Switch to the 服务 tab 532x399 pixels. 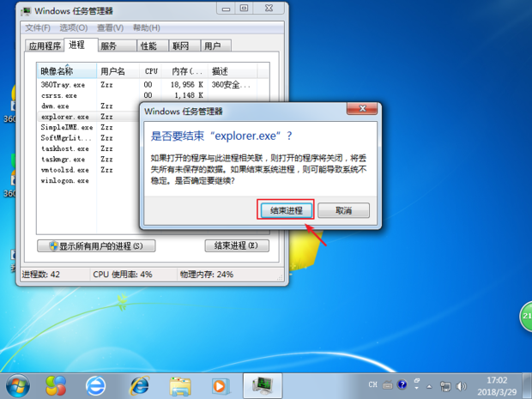(118, 45)
